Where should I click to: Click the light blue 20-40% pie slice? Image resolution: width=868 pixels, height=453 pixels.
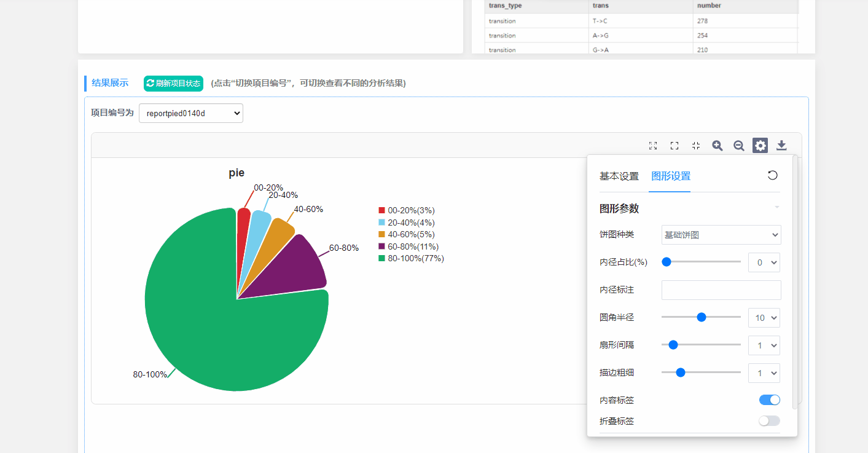tap(256, 229)
